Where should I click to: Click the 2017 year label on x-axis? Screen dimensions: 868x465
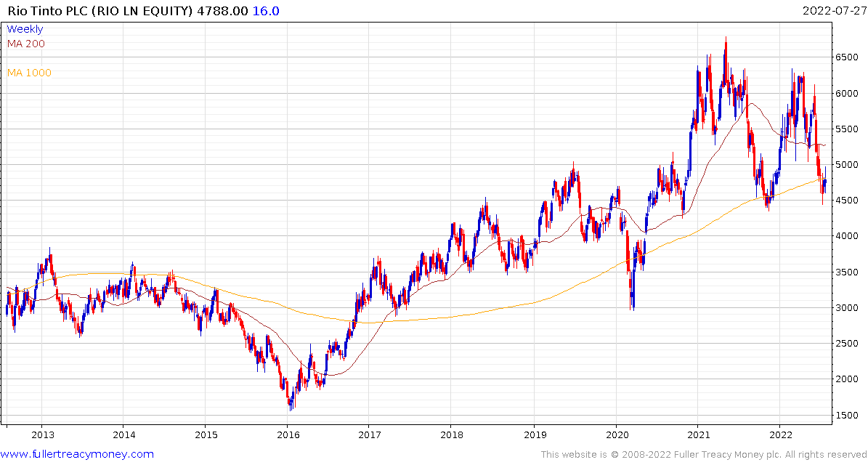pos(369,434)
